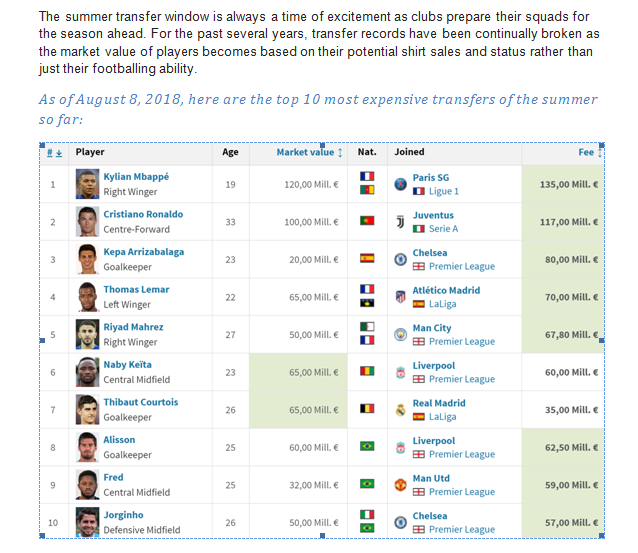Click Kepa Arrizabalaga's Spain flag icon

pyautogui.click(x=367, y=259)
